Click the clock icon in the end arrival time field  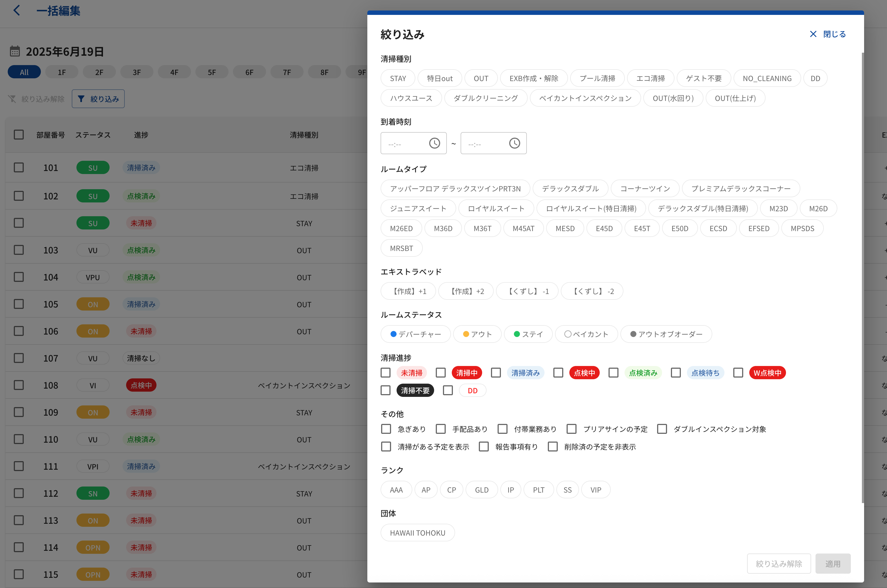pyautogui.click(x=514, y=143)
